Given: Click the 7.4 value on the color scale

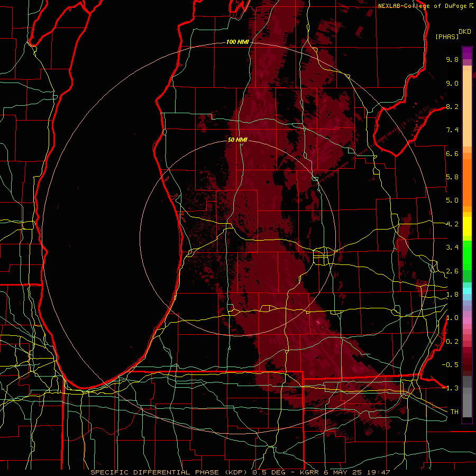Looking at the screenshot, I should tap(452, 130).
